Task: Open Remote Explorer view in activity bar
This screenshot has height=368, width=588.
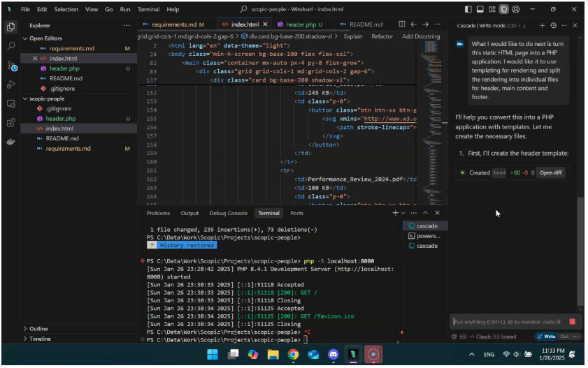Action: point(11,104)
